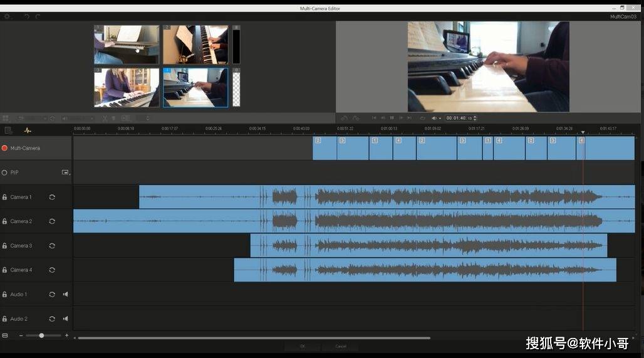
Task: Toggle the lock on Camera 4 track
Action: click(4, 270)
